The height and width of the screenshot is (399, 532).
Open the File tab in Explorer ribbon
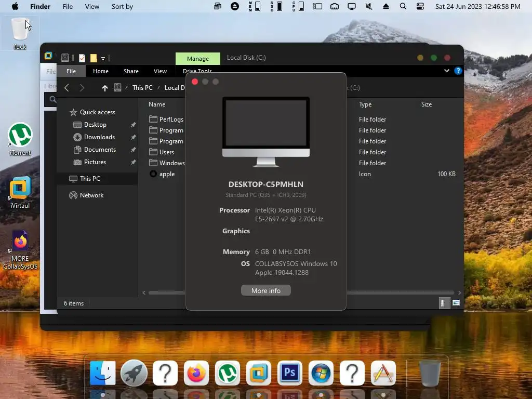tap(71, 71)
